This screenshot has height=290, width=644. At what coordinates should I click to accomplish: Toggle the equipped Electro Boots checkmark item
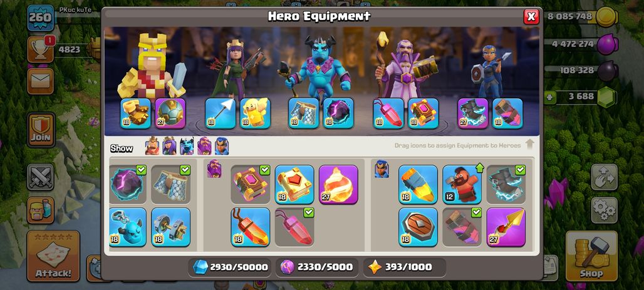[506, 184]
